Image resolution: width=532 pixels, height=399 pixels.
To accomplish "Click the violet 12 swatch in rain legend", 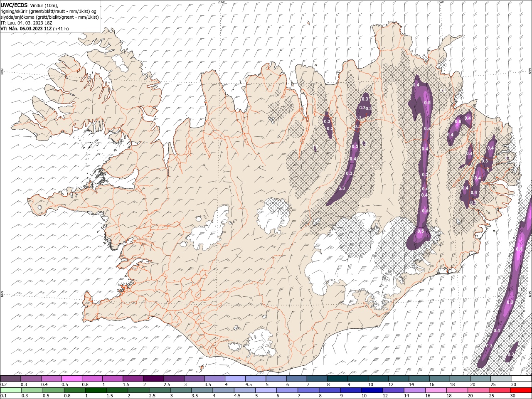I will coord(393,390).
